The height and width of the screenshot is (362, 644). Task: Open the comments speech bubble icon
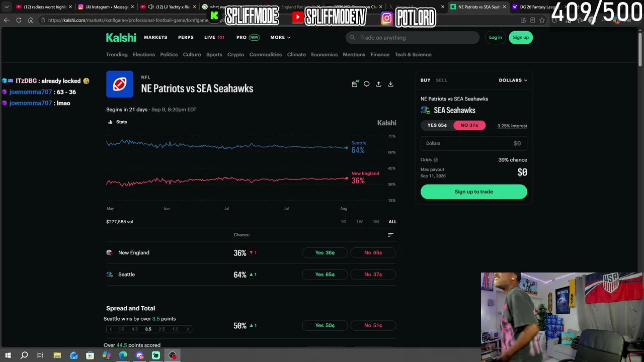point(366,84)
